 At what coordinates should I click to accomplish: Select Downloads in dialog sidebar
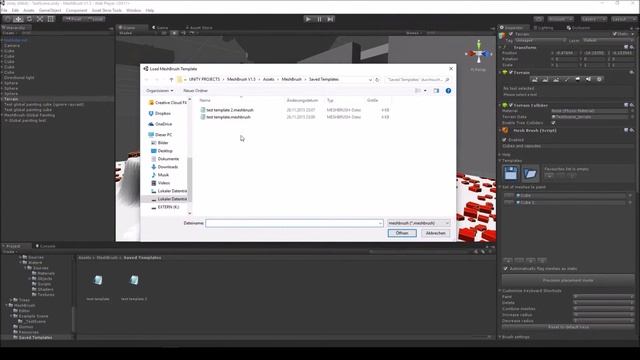pos(164,167)
